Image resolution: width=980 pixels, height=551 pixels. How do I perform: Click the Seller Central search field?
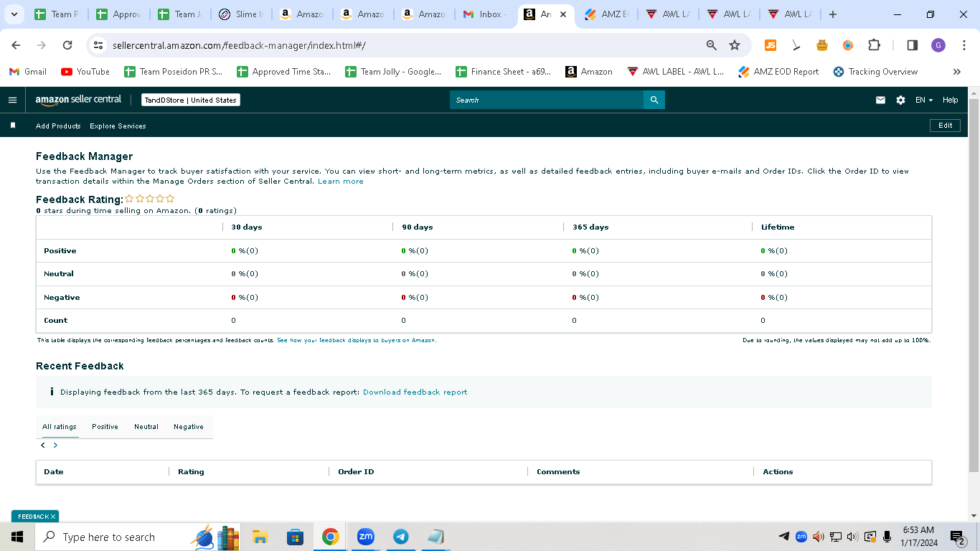pyautogui.click(x=547, y=100)
